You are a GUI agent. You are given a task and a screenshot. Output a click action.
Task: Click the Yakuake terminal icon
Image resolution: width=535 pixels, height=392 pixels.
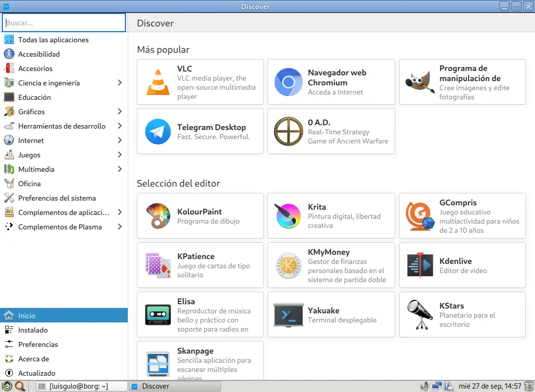coord(288,315)
